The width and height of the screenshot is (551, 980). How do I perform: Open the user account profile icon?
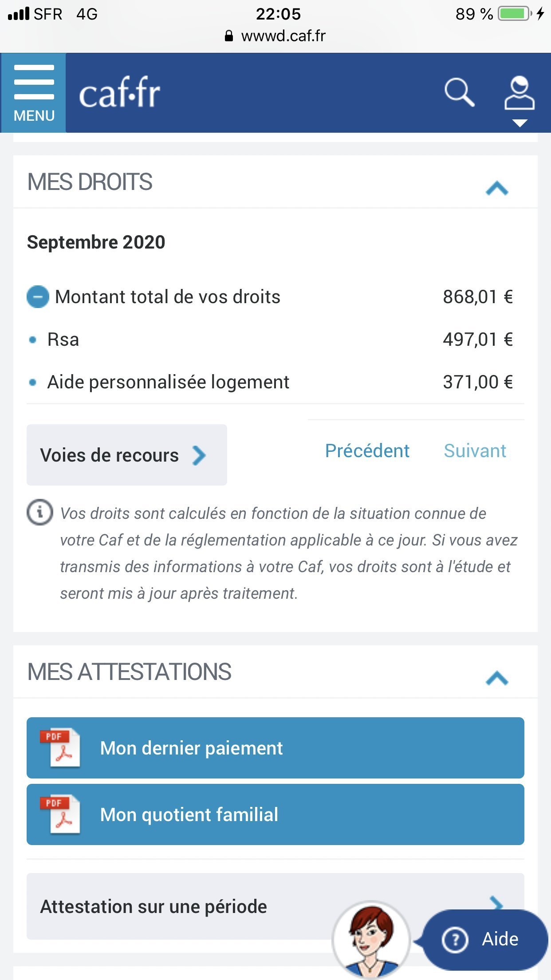tap(519, 92)
